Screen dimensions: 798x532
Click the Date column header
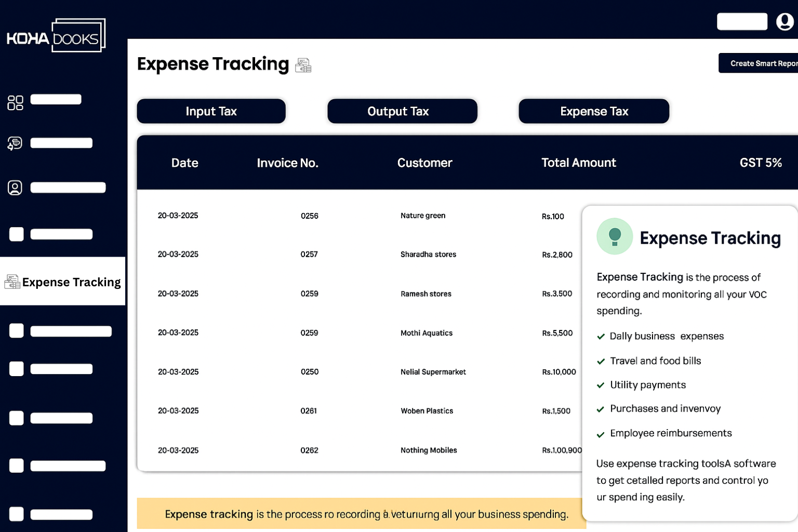(184, 163)
